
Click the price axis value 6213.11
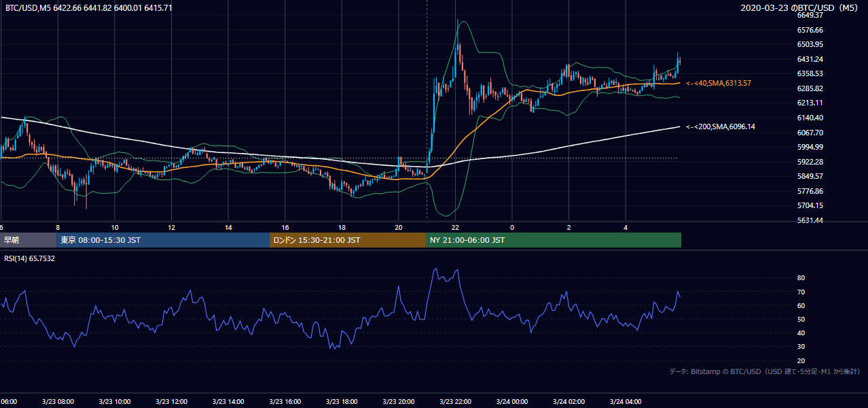point(810,103)
